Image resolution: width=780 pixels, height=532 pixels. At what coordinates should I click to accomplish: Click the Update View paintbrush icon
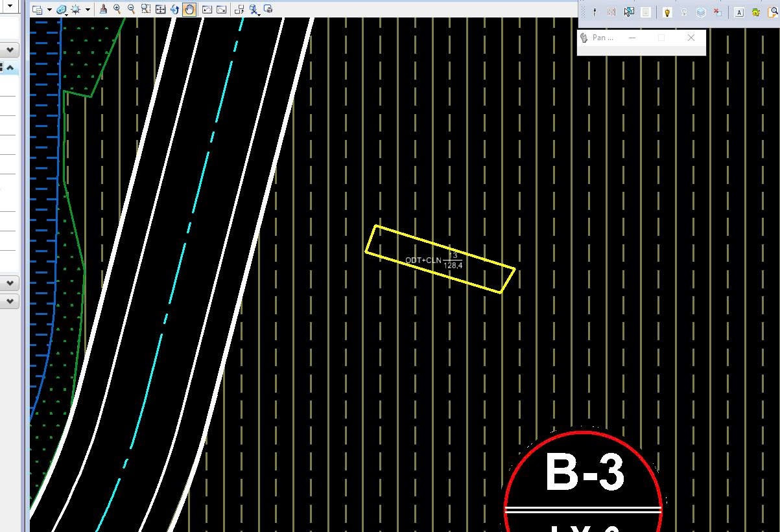point(103,9)
